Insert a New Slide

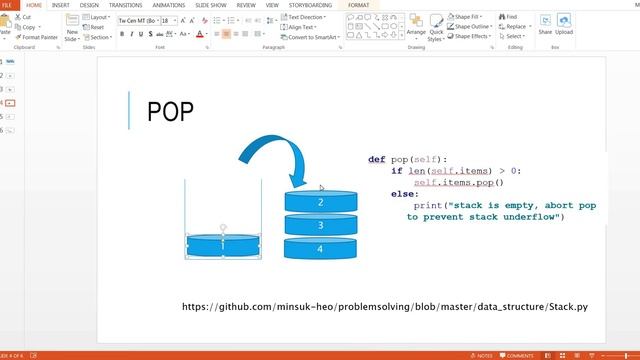(72, 28)
